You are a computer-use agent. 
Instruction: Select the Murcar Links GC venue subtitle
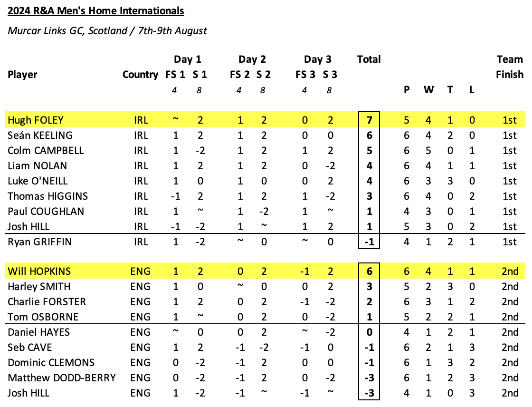coord(107,31)
